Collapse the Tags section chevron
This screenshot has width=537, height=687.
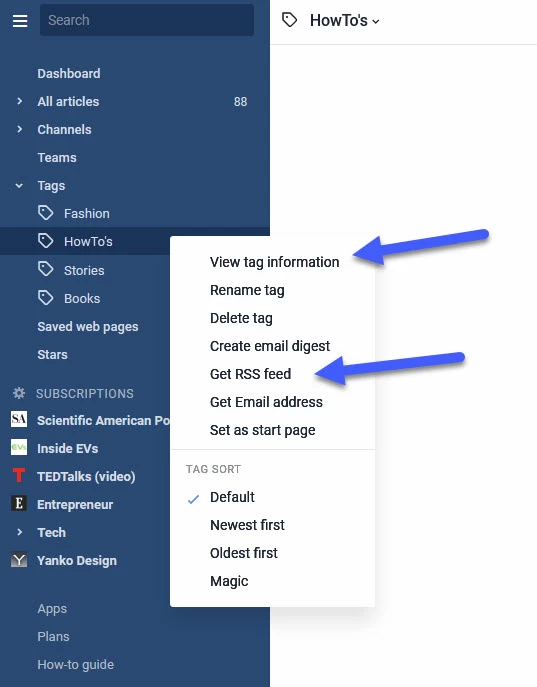coord(19,185)
